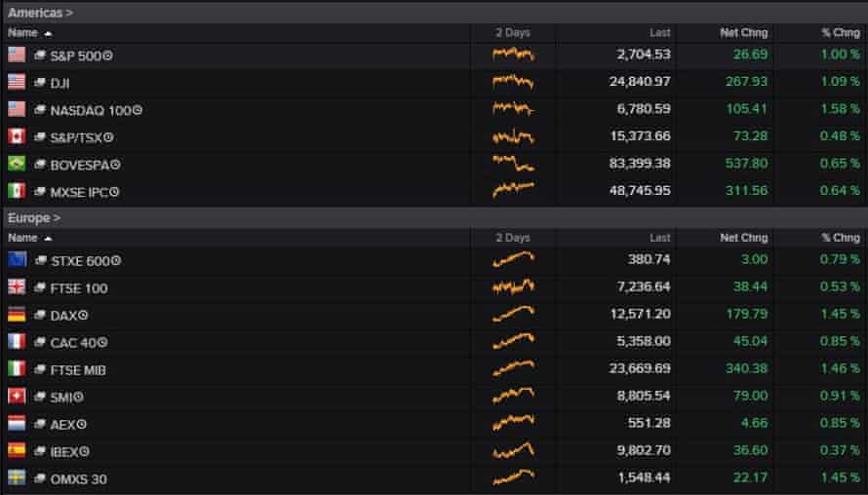
Task: Click the Americas Last column header
Action: [660, 33]
